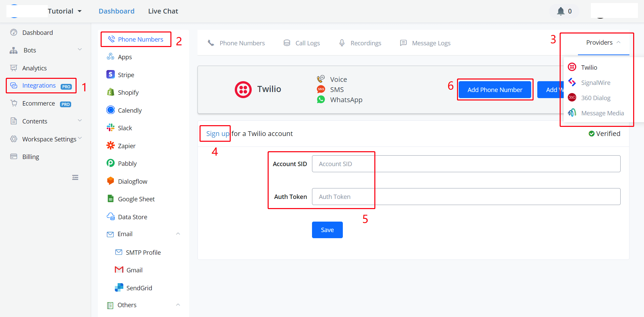Click the Billing card icon
644x317 pixels.
click(x=14, y=156)
